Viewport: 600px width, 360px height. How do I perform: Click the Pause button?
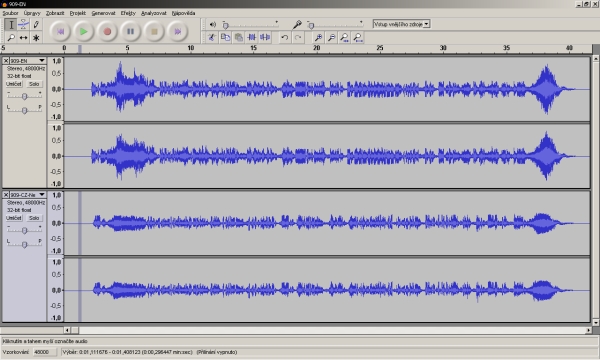[x=130, y=31]
